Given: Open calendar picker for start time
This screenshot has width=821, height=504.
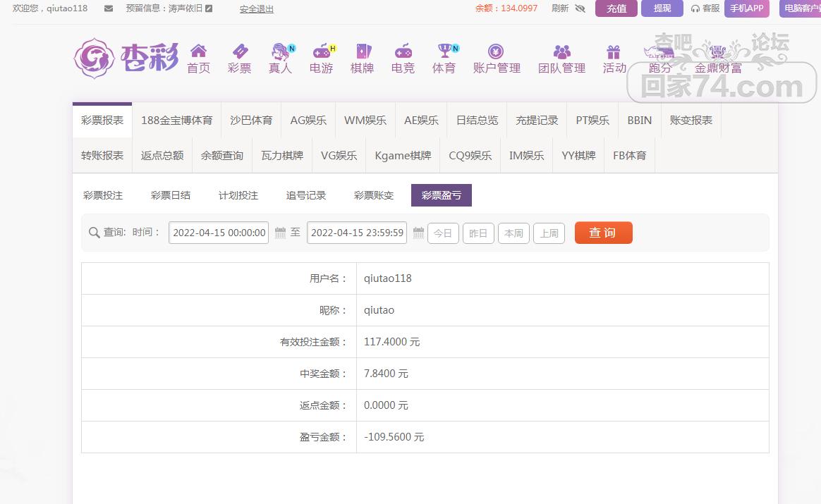Looking at the screenshot, I should tap(280, 233).
